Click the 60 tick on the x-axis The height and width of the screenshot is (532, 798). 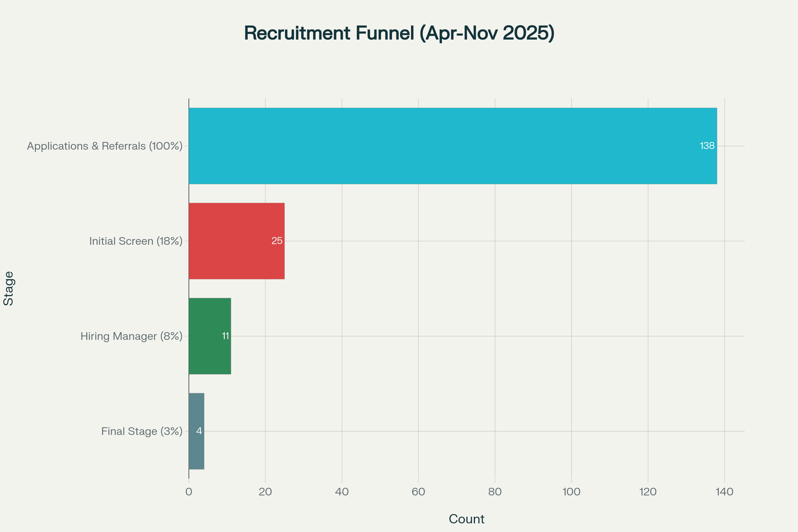click(418, 492)
